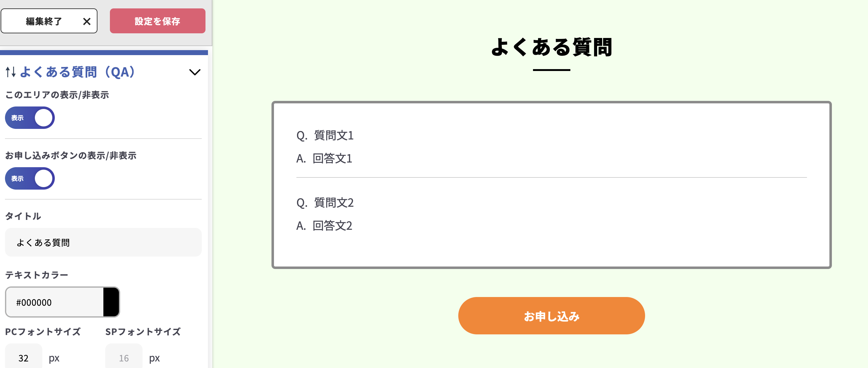Click the X icon inside the 編集終了 button
Screen dimensions: 868x368
point(87,21)
